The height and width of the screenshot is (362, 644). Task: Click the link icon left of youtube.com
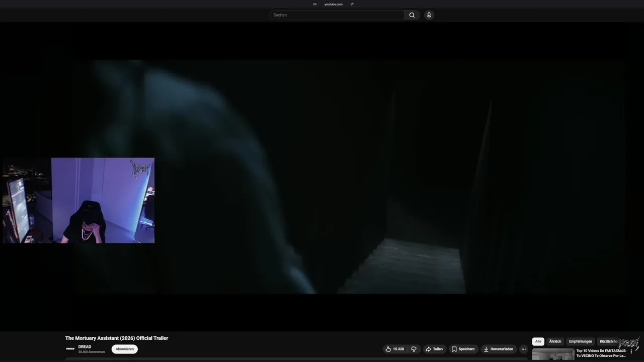[x=315, y=4]
